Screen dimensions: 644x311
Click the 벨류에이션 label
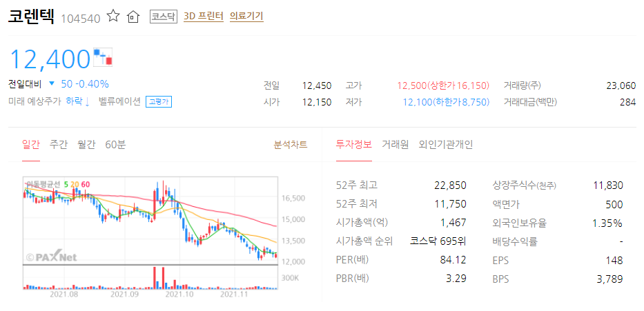pyautogui.click(x=120, y=101)
